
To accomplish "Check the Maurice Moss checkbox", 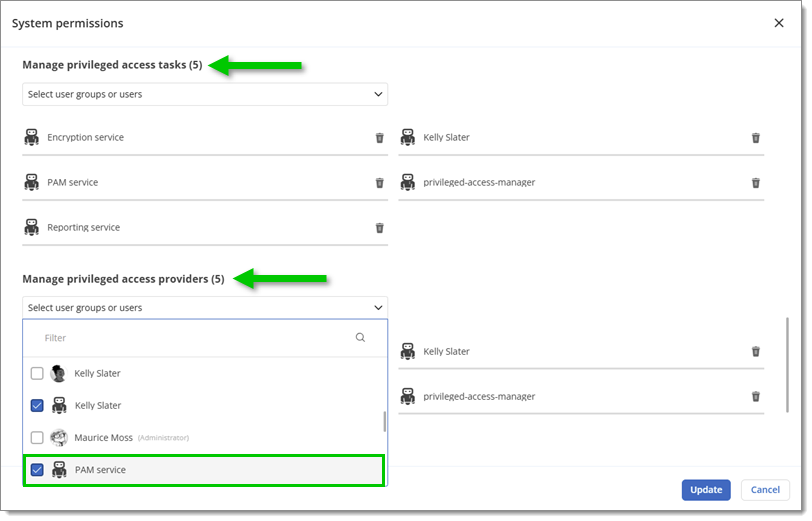I will tap(37, 438).
